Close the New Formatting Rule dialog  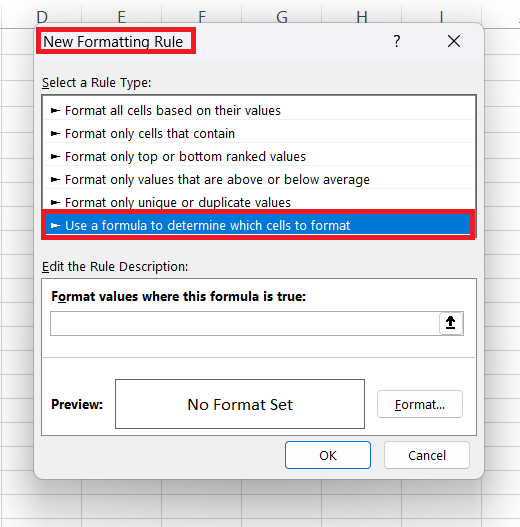[454, 41]
